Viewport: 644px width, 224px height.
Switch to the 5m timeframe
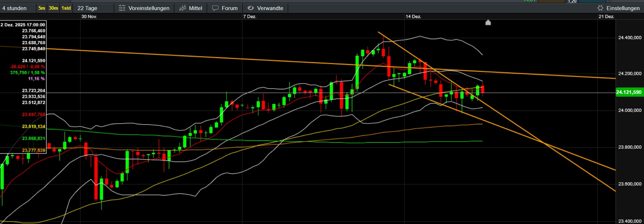click(42, 8)
